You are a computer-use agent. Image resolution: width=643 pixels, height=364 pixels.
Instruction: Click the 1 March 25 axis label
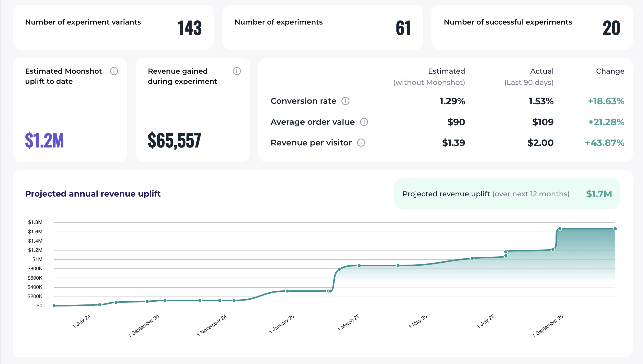(x=349, y=323)
